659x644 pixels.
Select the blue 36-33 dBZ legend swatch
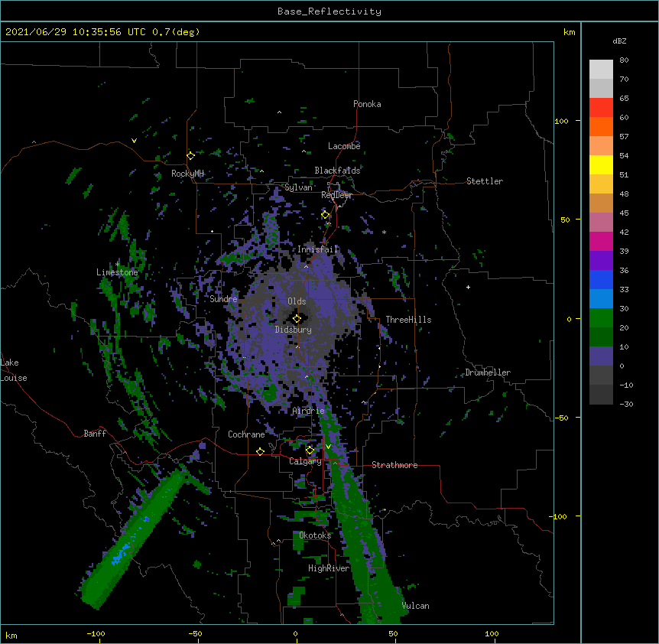(x=601, y=279)
